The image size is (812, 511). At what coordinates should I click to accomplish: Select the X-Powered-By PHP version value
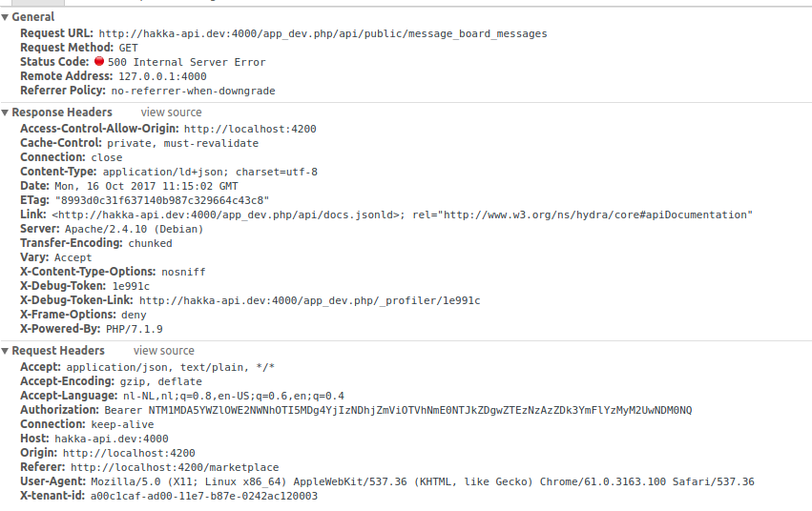[x=135, y=329]
